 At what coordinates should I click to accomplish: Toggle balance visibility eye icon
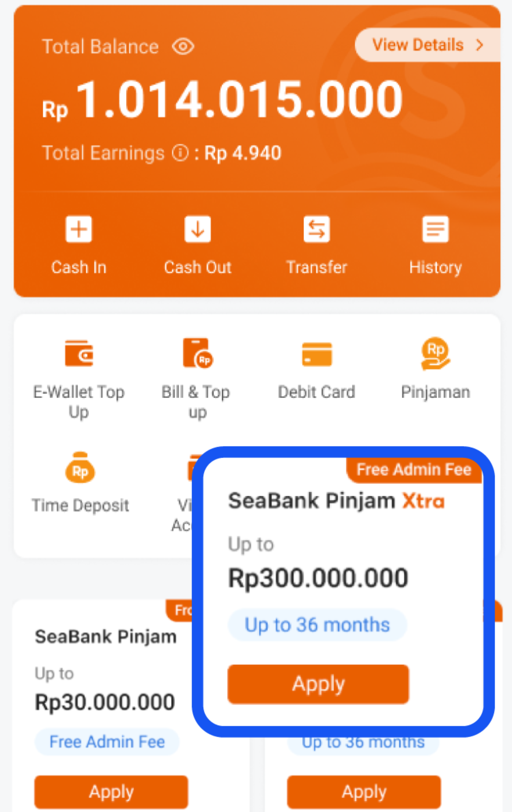click(183, 46)
